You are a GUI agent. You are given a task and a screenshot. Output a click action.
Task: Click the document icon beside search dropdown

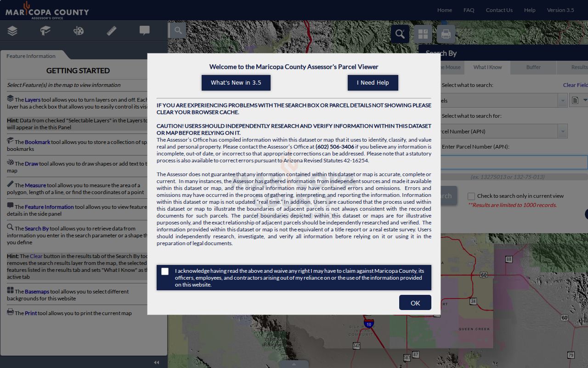tap(575, 100)
